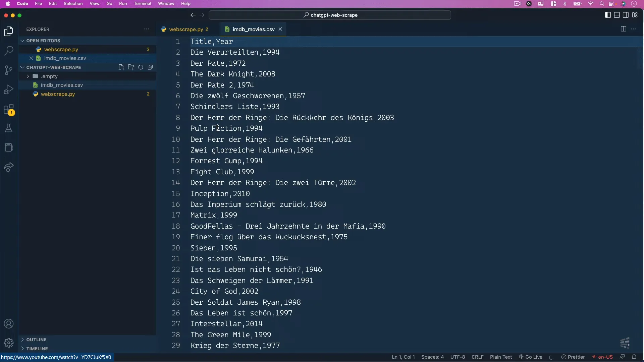Open the Accounts menu in activity bar
This screenshot has height=362, width=644.
point(9,324)
